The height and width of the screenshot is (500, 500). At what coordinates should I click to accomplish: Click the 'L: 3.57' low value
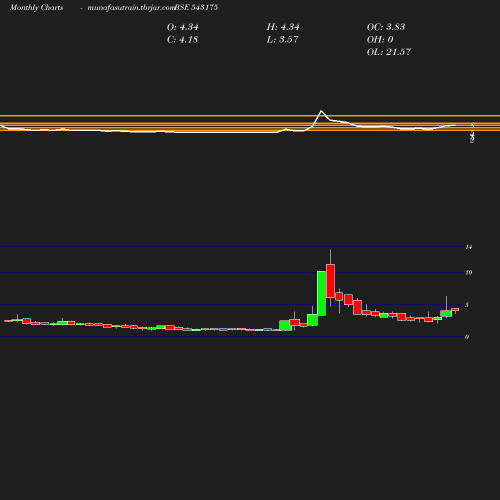point(282,40)
